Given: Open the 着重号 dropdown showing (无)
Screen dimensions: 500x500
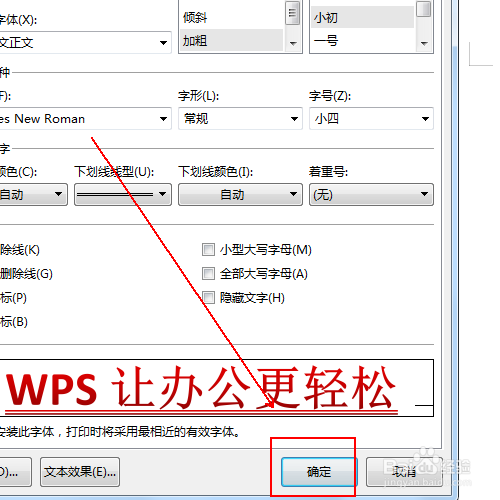Looking at the screenshot, I should click(x=371, y=194).
